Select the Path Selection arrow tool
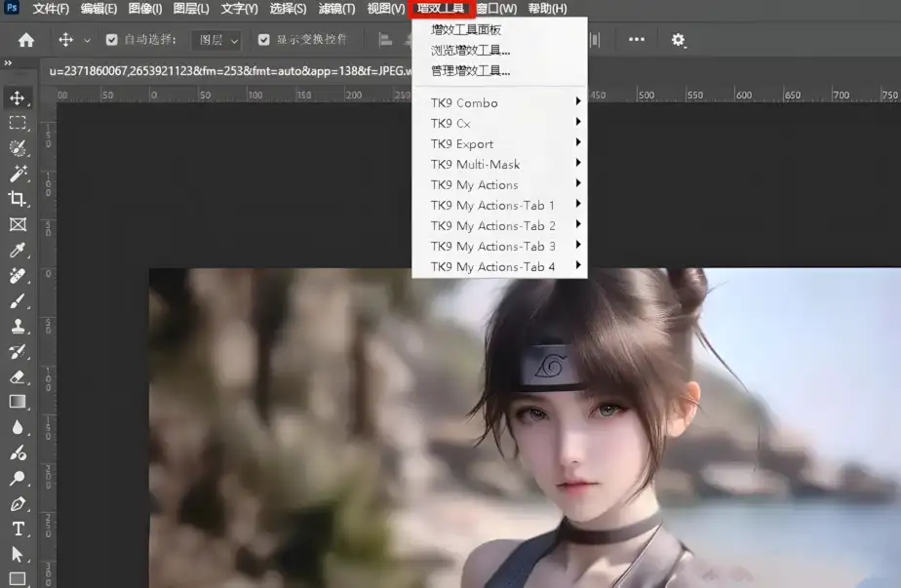901x588 pixels. click(x=18, y=554)
